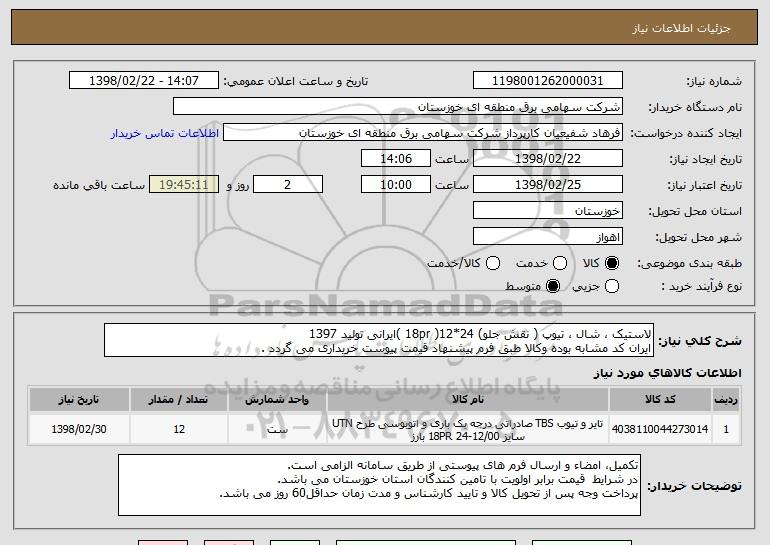Click the کد کالا column header
The width and height of the screenshot is (770, 545).
click(x=660, y=400)
